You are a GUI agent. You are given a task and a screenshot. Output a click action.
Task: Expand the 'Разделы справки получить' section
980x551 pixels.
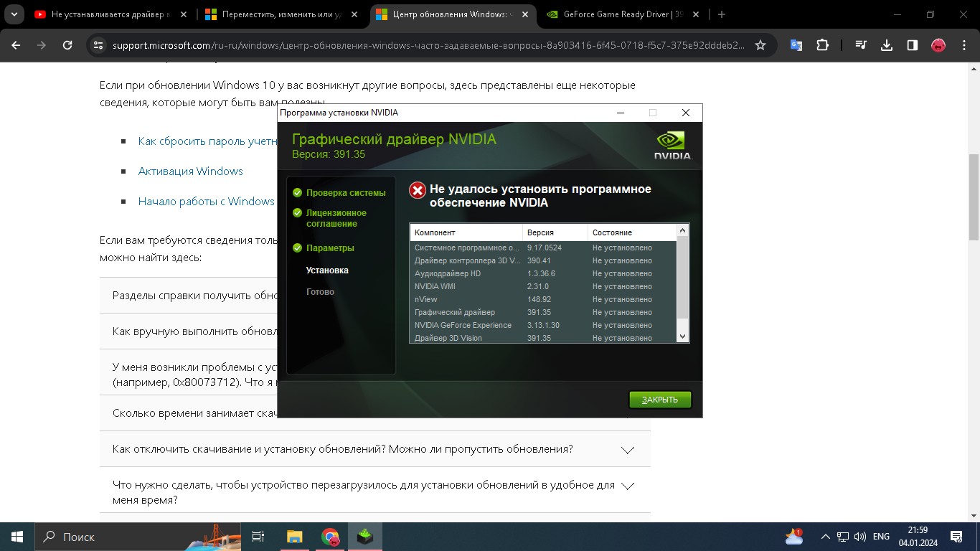[x=189, y=296]
